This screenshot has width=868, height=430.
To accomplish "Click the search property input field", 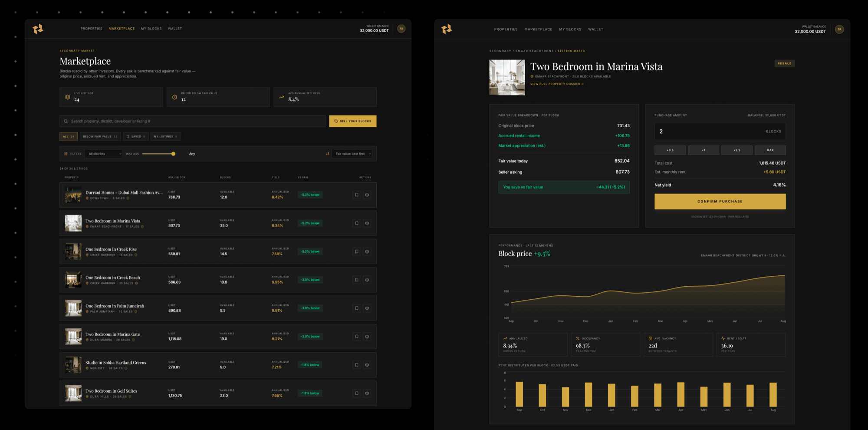I will (x=193, y=121).
